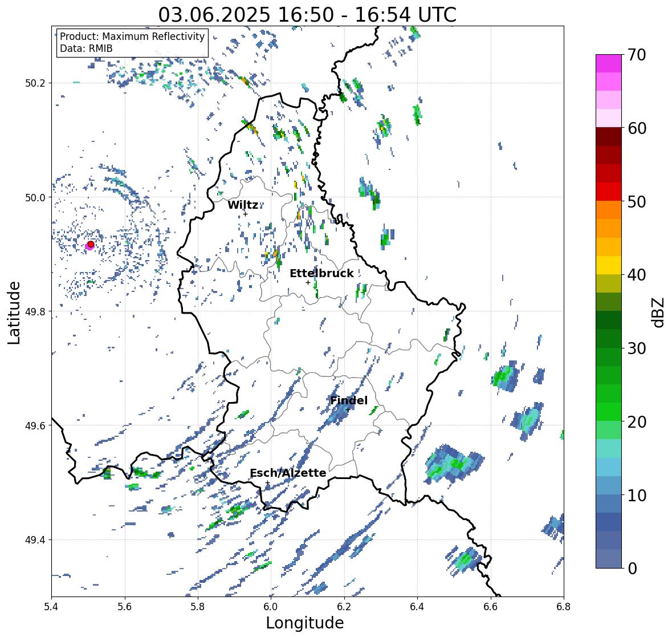672x637 pixels.
Task: Click the Longitude axis label
Action: [x=305, y=623]
